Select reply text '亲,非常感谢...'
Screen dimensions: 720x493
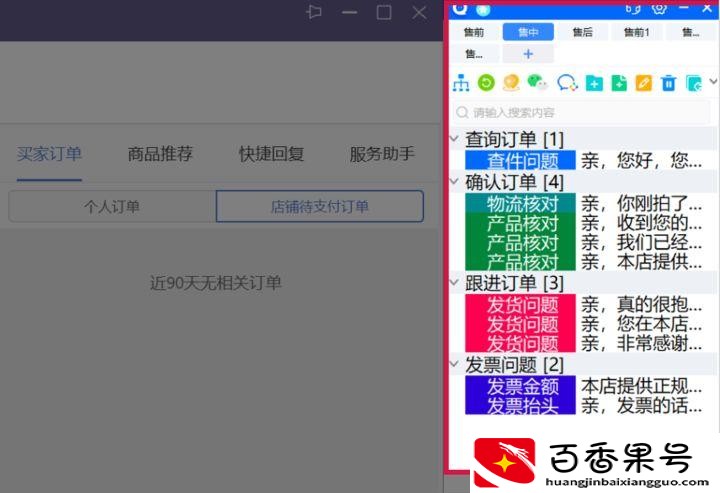641,343
